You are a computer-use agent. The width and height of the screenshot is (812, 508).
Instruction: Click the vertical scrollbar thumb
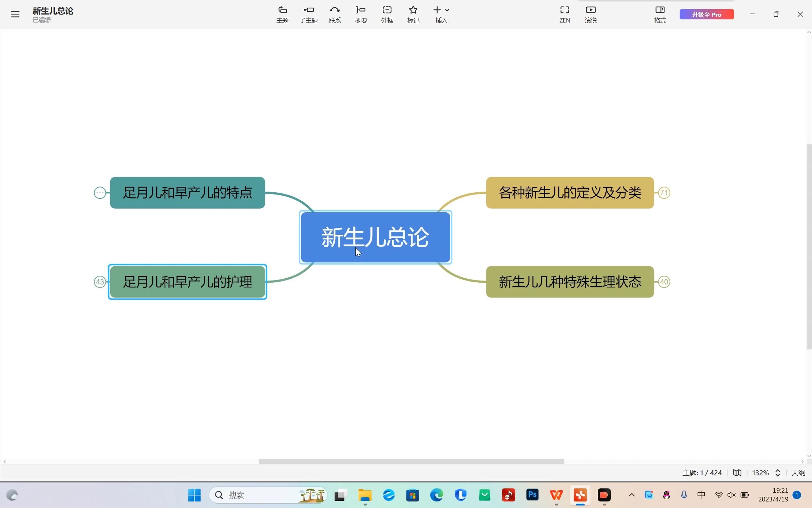[x=809, y=247]
